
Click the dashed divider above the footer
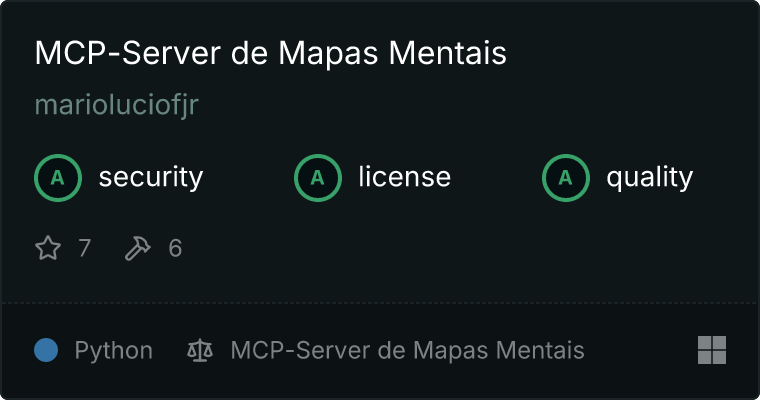[x=380, y=303]
